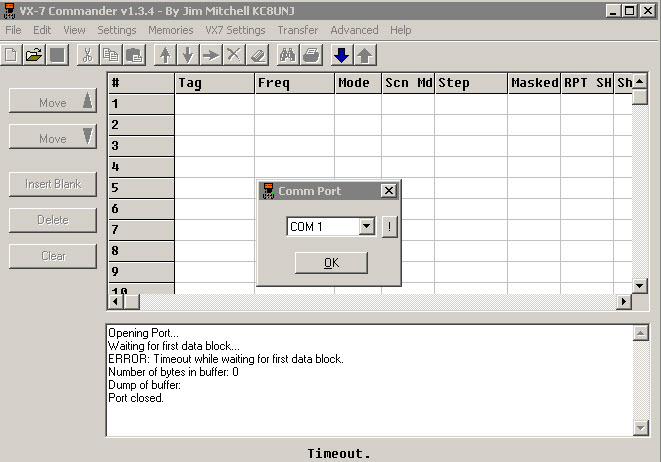Click grid vertical scrollbar up arrow

(640, 81)
